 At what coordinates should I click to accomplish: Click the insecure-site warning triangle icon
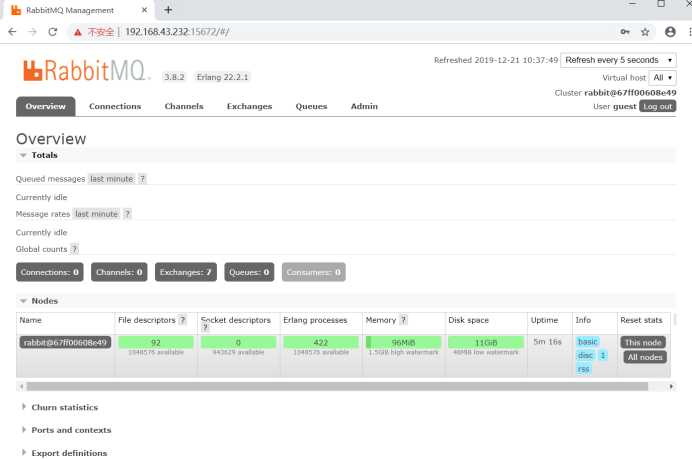click(78, 32)
